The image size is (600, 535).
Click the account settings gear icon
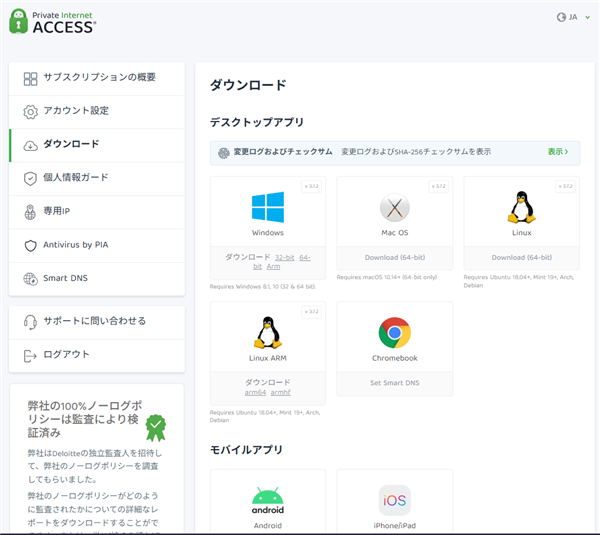click(x=30, y=112)
